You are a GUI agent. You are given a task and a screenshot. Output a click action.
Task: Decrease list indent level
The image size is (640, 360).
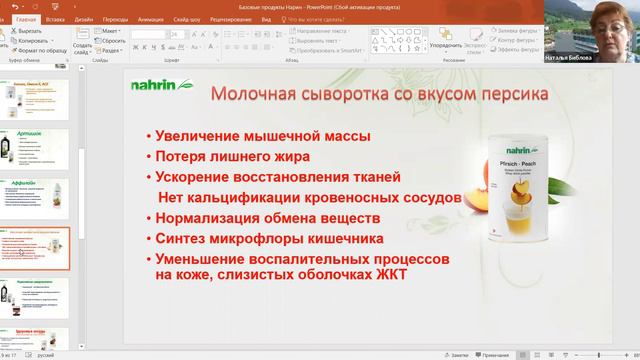[257, 35]
